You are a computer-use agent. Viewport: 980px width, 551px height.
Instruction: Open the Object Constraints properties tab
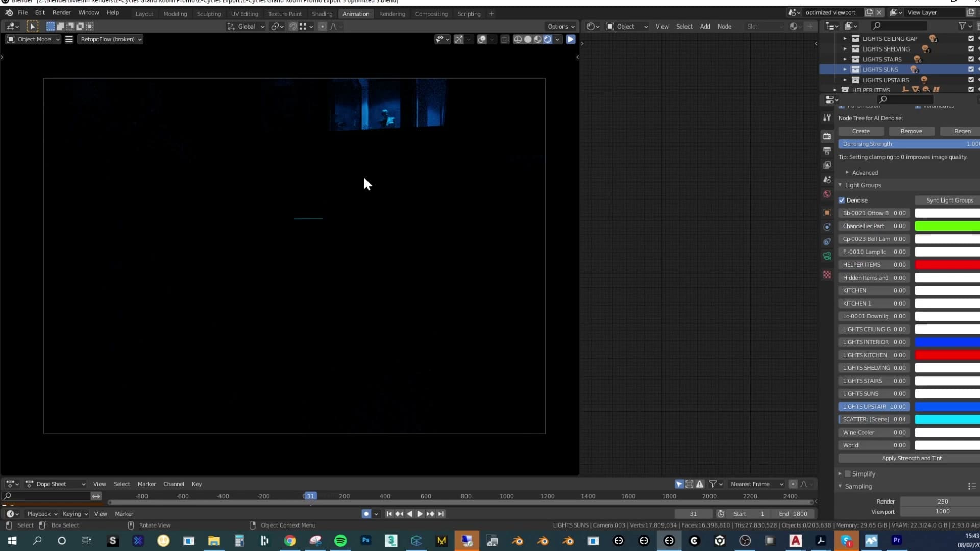(827, 241)
